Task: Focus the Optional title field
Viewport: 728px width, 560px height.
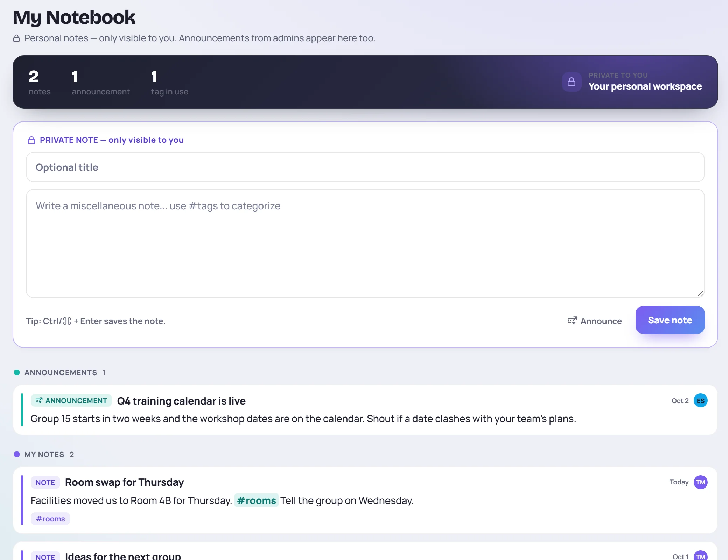Action: (x=365, y=167)
